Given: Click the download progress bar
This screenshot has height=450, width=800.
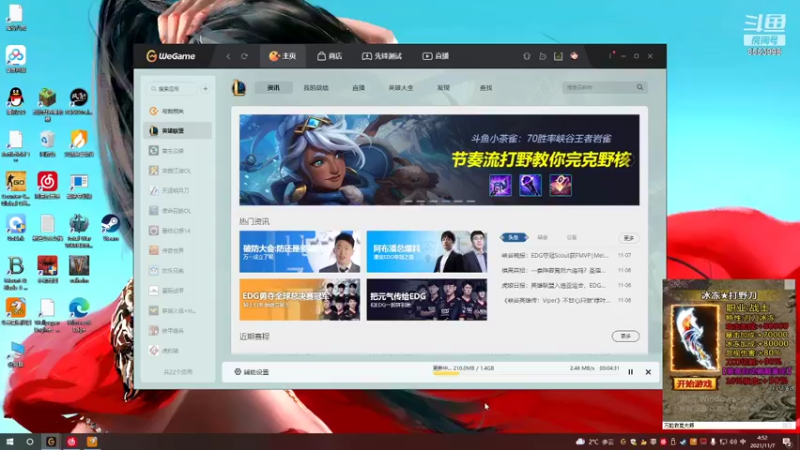Looking at the screenshot, I should point(526,373).
